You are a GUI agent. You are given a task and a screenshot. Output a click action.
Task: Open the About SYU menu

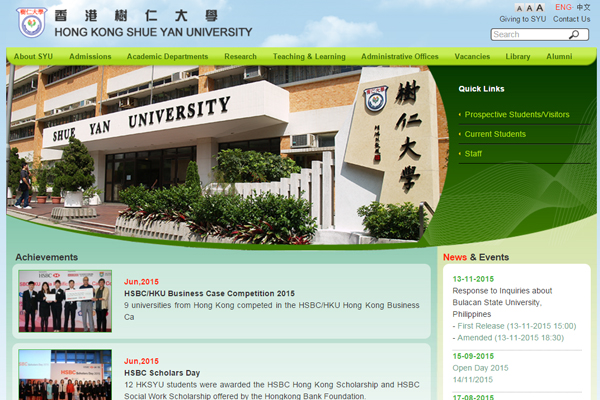tap(32, 57)
